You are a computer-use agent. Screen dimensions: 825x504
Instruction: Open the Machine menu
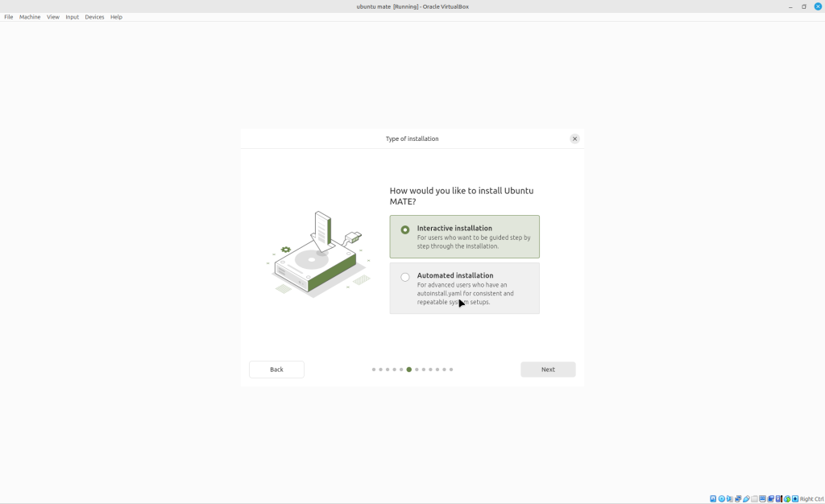[30, 17]
